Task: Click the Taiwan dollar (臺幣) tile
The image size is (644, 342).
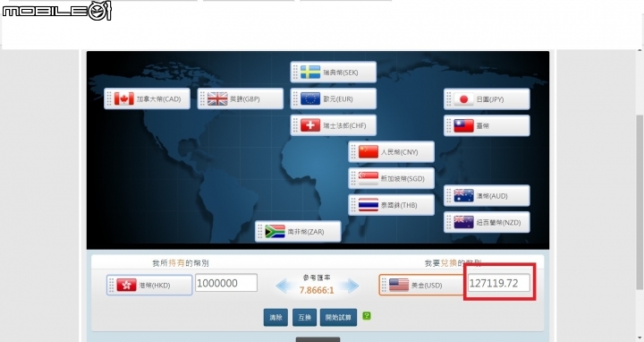Action: 487,125
